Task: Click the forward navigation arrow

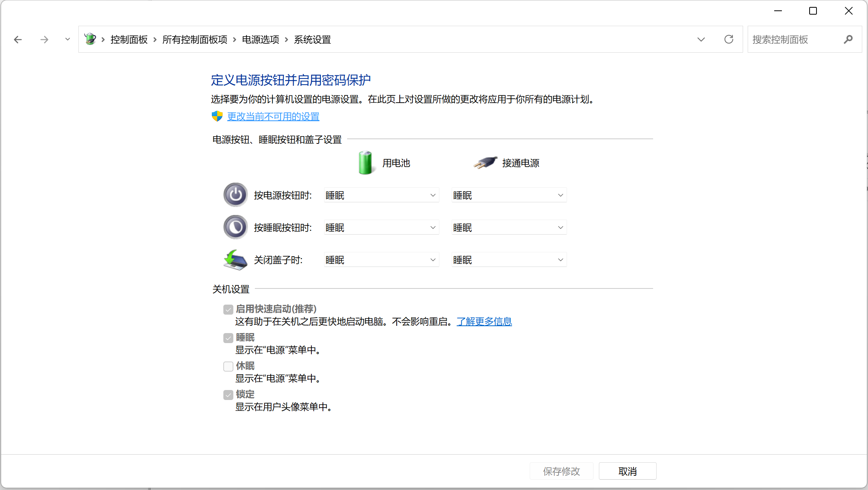Action: pos(44,40)
